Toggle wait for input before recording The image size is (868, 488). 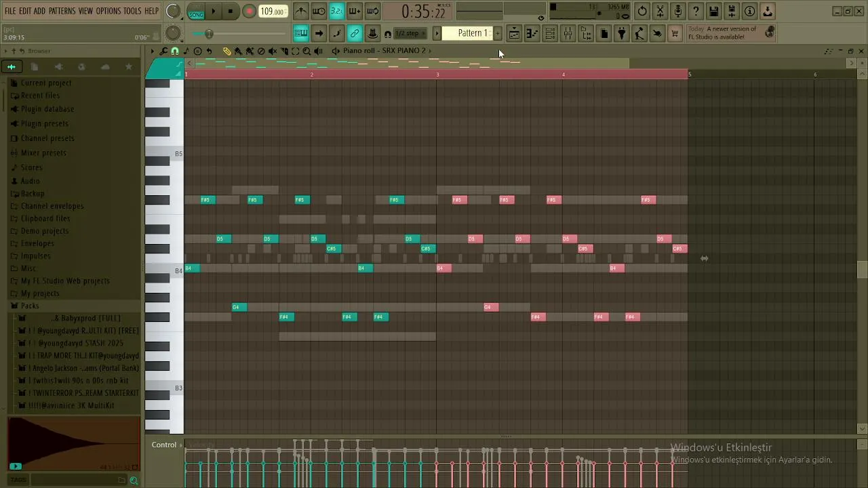tap(319, 11)
